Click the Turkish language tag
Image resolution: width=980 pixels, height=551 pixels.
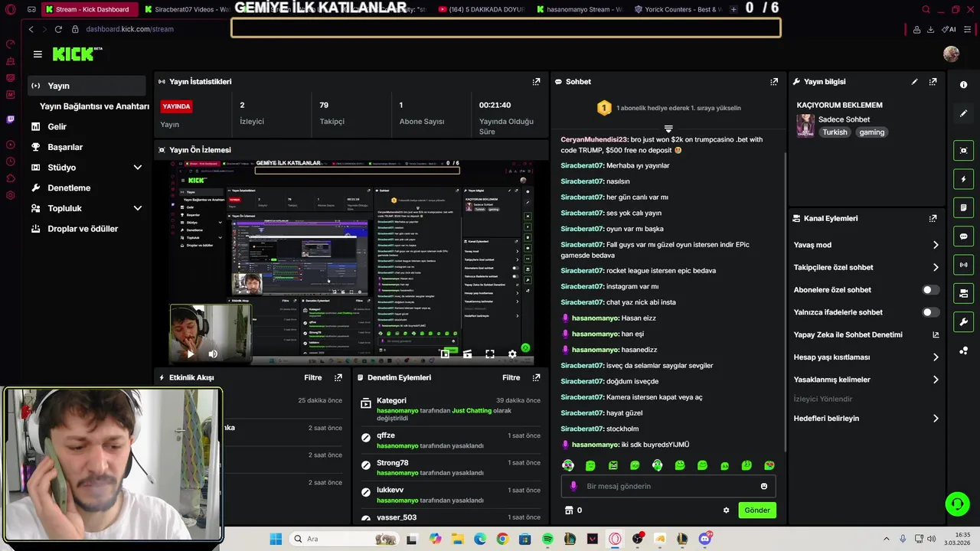(835, 132)
